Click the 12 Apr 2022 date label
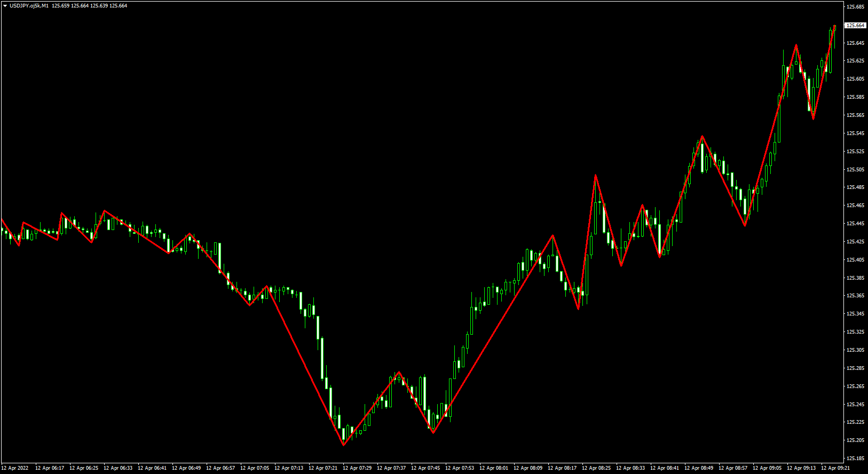Image resolution: width=868 pixels, height=474 pixels. pos(15,468)
